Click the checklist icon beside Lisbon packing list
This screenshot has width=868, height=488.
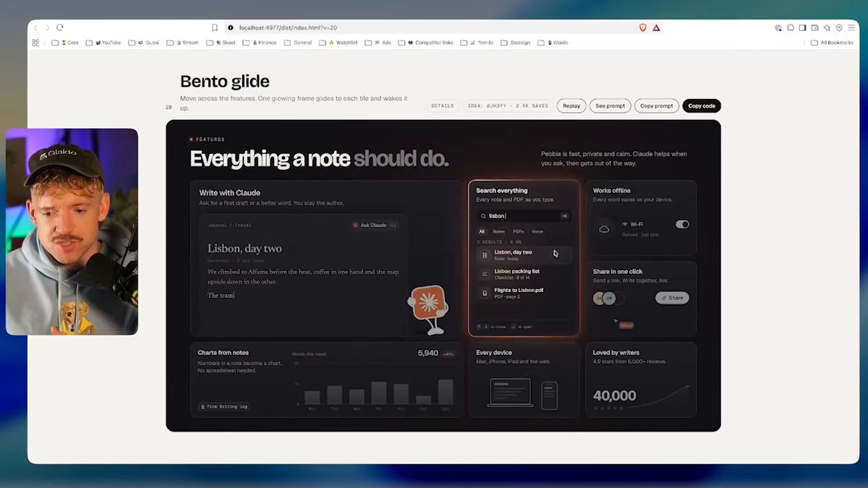(485, 274)
